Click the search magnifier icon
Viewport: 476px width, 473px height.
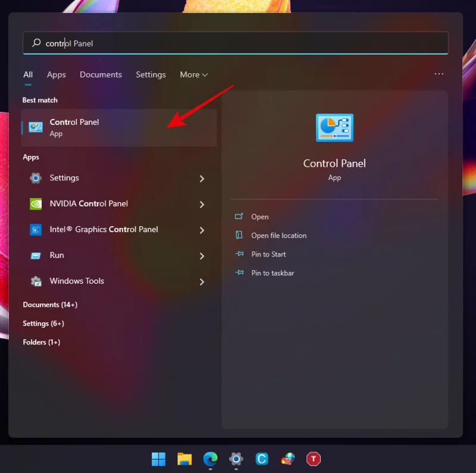pyautogui.click(x=35, y=43)
